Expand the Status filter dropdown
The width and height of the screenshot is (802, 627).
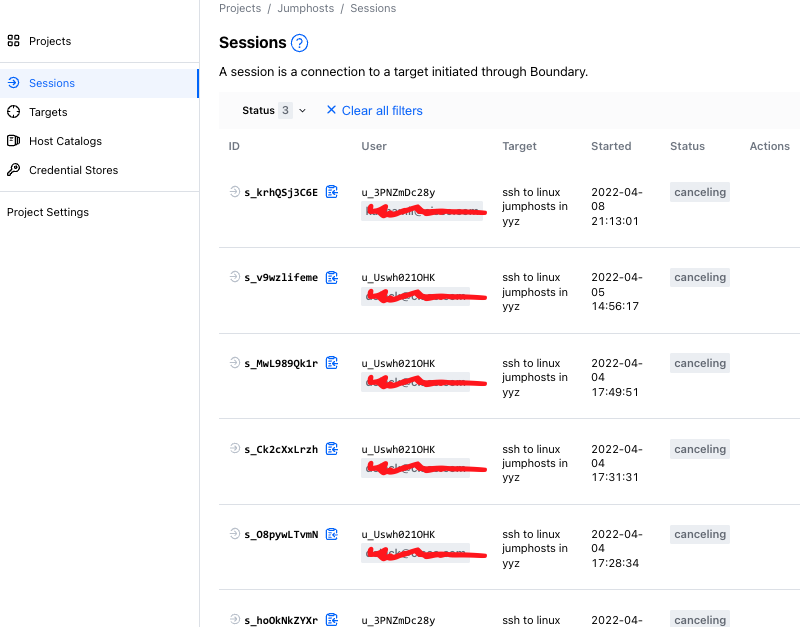pos(275,111)
